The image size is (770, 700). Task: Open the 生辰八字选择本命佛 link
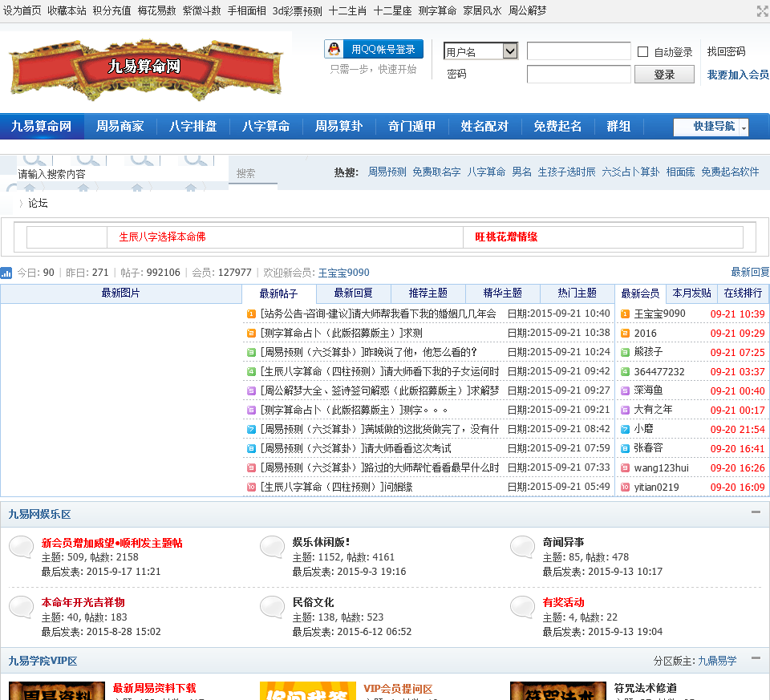point(163,237)
